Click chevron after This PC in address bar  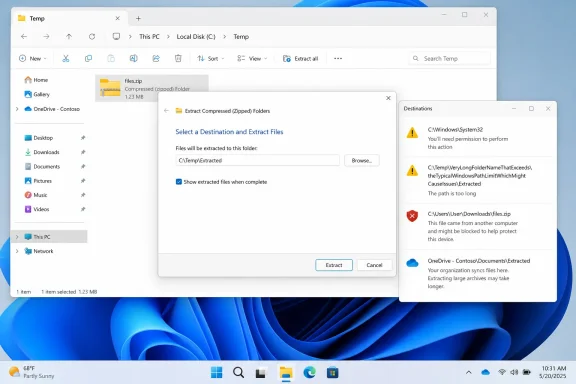pos(168,37)
